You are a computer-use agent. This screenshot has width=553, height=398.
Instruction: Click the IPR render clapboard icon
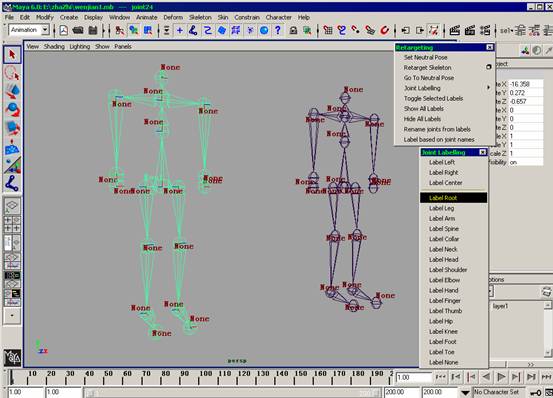tap(470, 30)
